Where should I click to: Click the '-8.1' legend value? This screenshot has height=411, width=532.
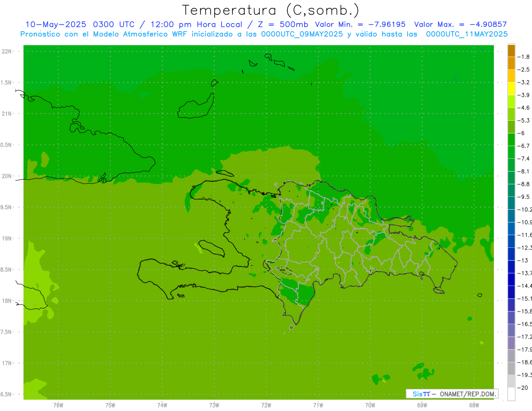point(524,171)
